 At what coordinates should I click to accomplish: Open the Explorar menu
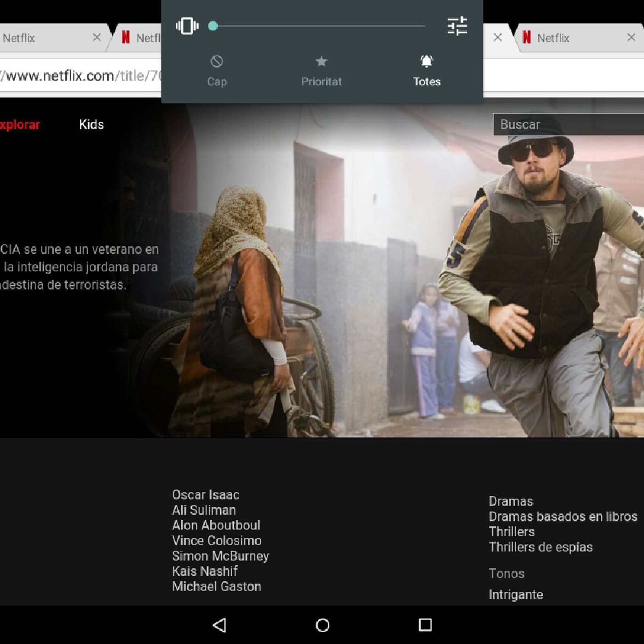[x=20, y=125]
